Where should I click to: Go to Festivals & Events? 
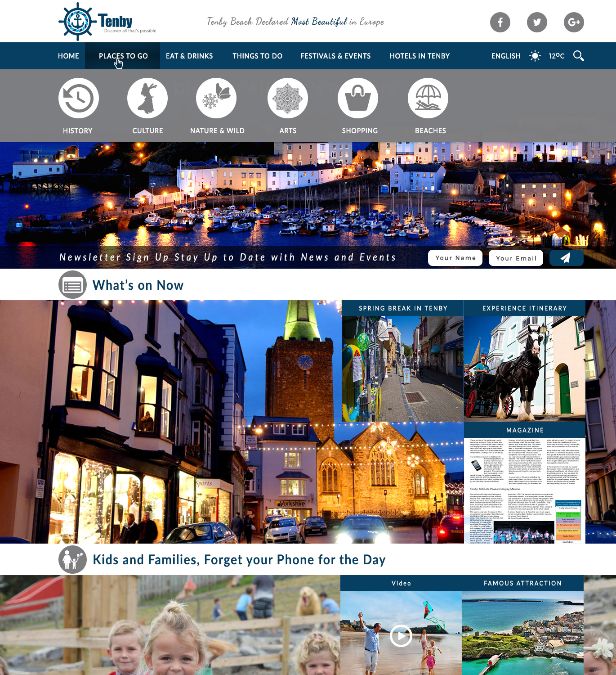point(335,56)
